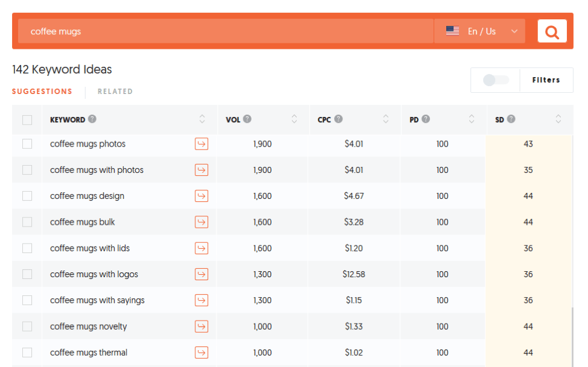
Task: Open the En / Us language dropdown
Action: coord(479,31)
